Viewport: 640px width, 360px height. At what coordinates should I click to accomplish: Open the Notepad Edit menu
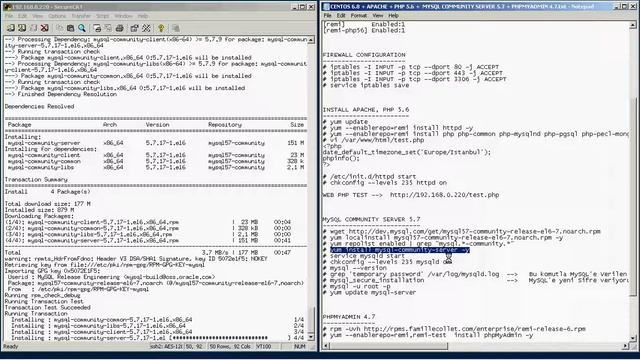coord(341,16)
